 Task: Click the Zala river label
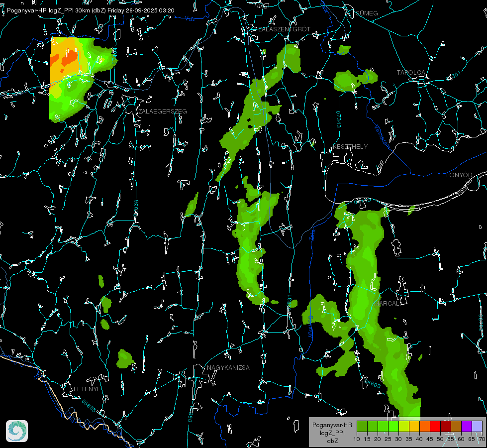click(x=312, y=235)
